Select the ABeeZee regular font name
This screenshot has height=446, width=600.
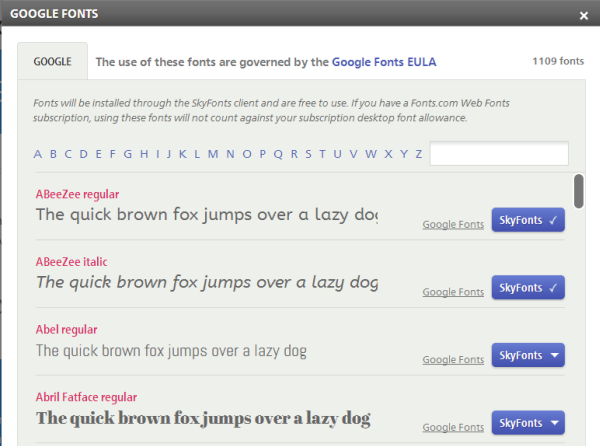(77, 194)
